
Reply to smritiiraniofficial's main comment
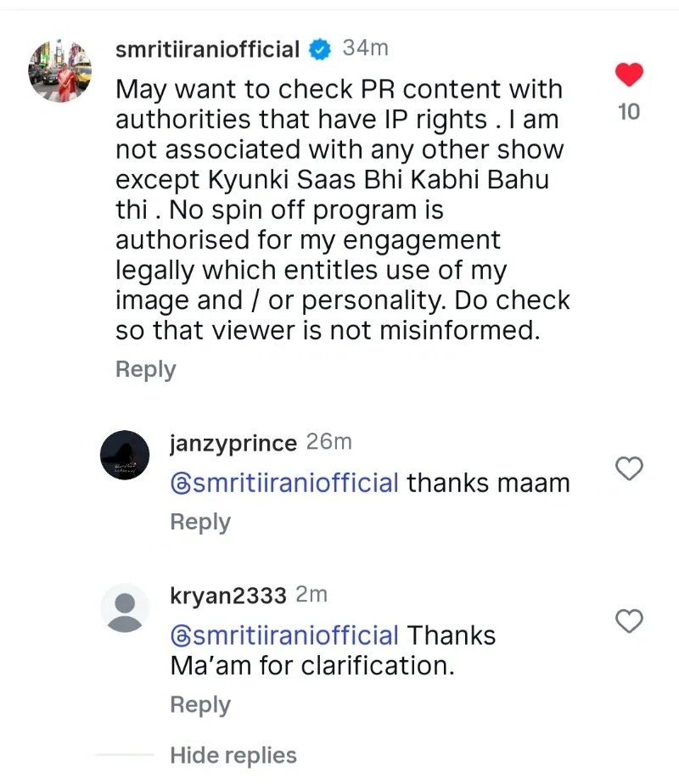(x=146, y=370)
